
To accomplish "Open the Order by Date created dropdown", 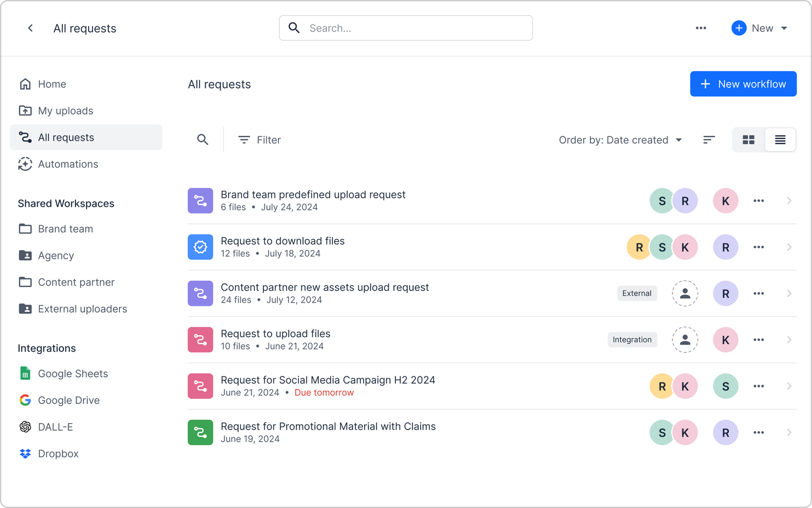I will coord(620,140).
